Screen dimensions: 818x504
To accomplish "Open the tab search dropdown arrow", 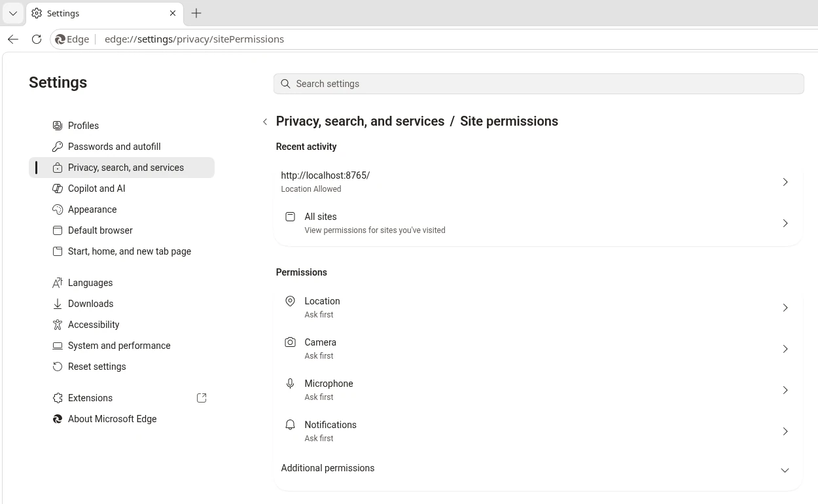I will [12, 13].
